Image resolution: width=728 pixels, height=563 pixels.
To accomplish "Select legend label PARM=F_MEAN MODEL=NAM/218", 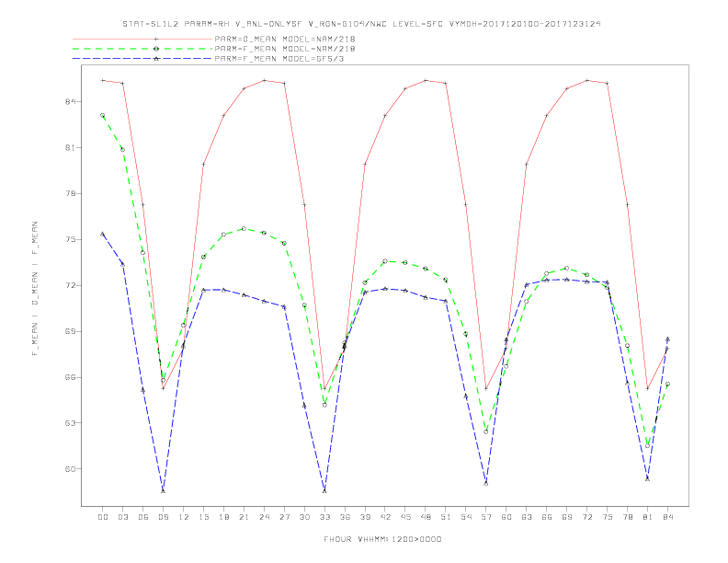I will [285, 49].
